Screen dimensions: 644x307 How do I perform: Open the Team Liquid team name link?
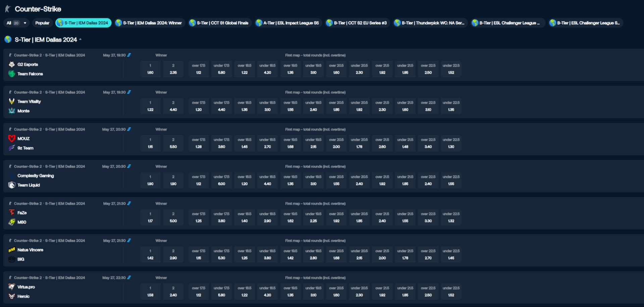pyautogui.click(x=29, y=185)
